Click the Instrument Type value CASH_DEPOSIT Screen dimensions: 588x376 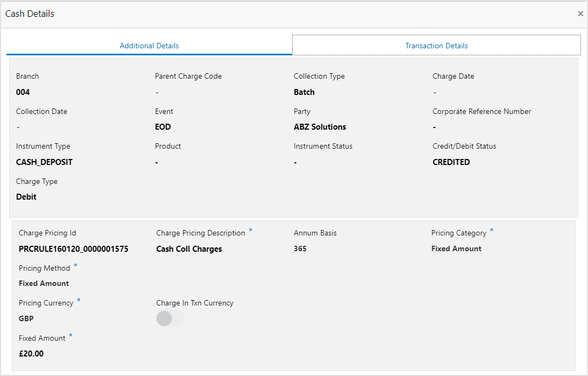click(44, 162)
